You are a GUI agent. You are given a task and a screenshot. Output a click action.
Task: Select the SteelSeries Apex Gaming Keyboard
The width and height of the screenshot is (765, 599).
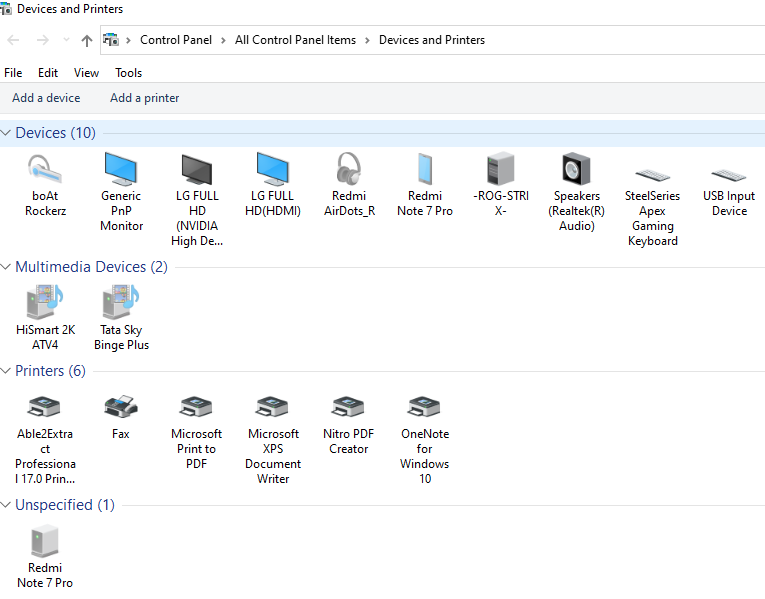[652, 175]
